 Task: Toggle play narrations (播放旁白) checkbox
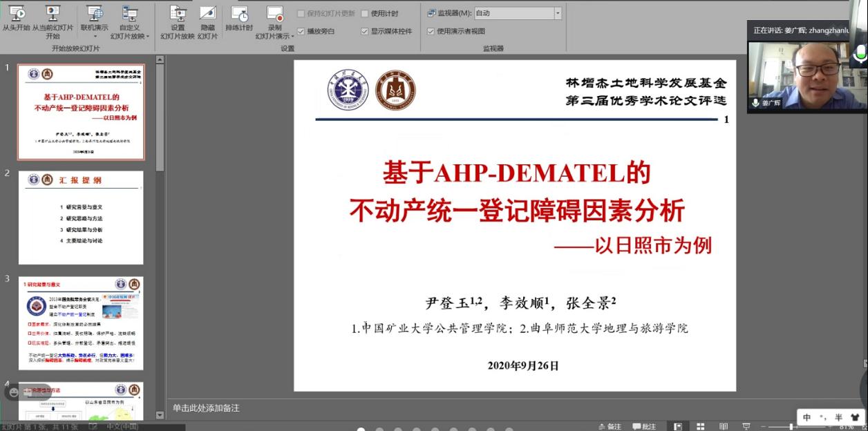click(x=301, y=31)
